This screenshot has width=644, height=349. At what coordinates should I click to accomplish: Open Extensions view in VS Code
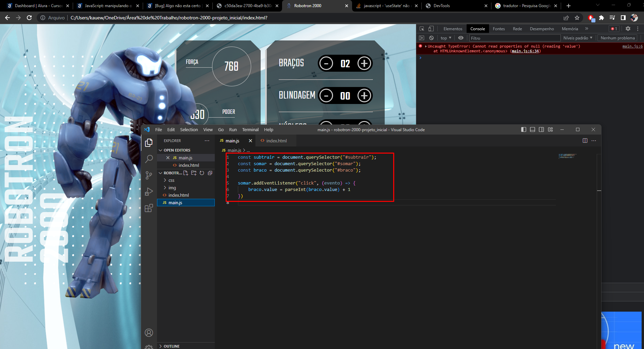coord(149,208)
